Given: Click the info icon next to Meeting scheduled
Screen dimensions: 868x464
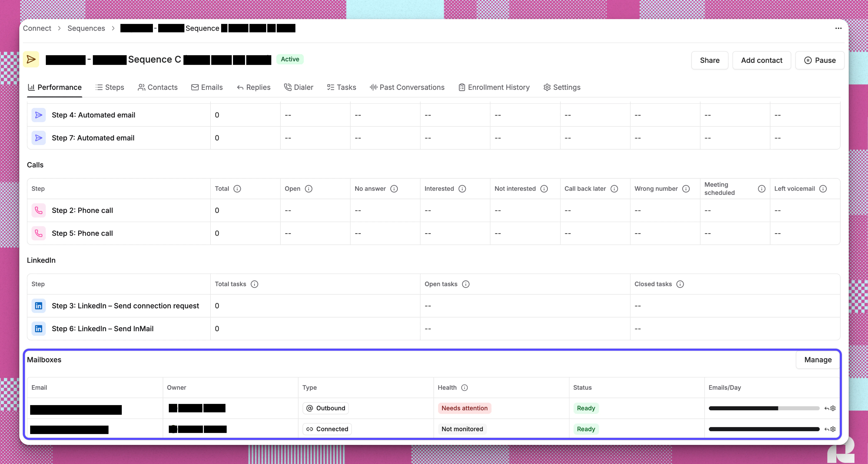Looking at the screenshot, I should click(x=762, y=189).
